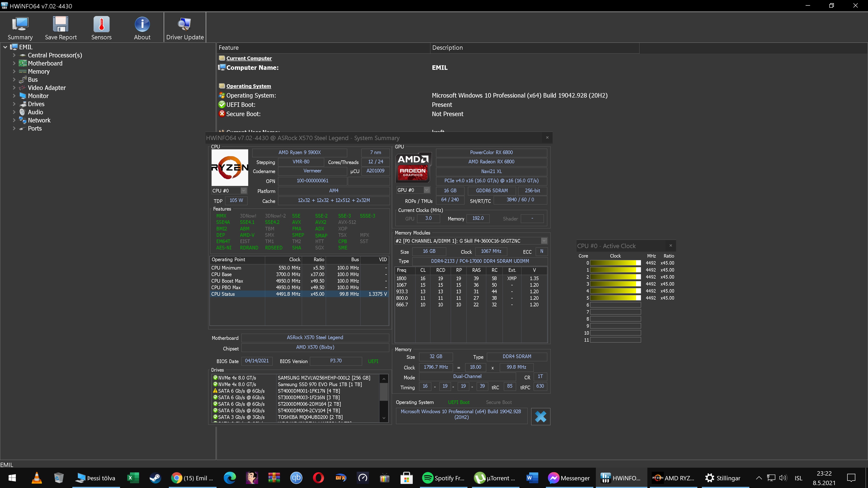Open the GPU #0 selector dropdown
The image size is (868, 488).
pos(427,190)
